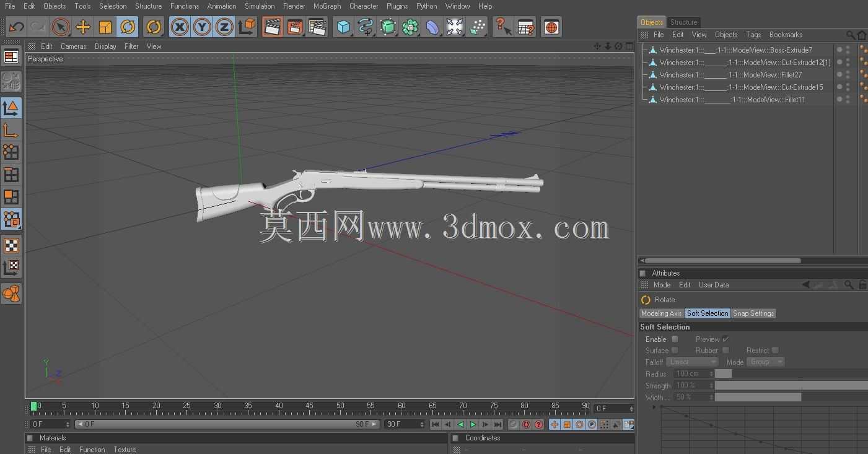The height and width of the screenshot is (454, 868).
Task: Select the Live Selection tool
Action: click(60, 27)
